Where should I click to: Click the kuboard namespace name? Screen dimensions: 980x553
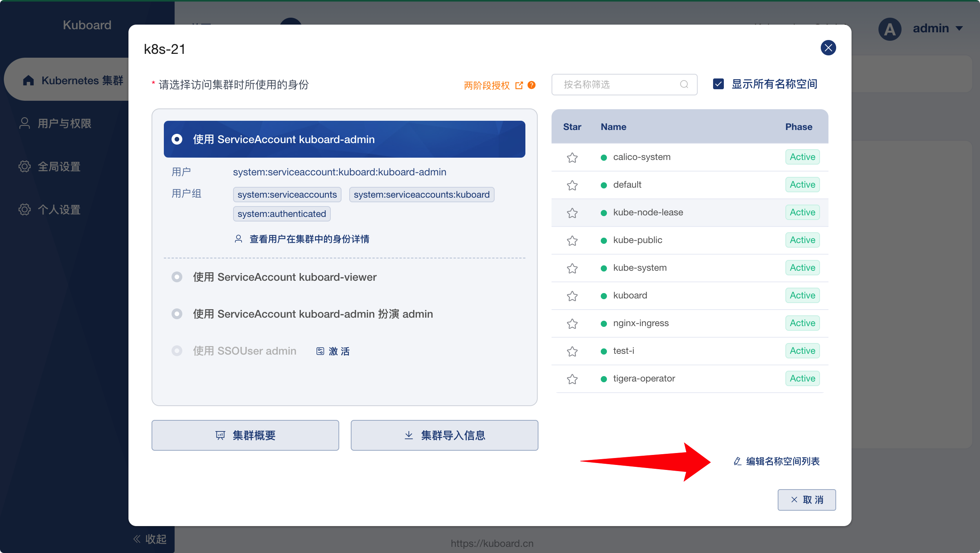630,295
